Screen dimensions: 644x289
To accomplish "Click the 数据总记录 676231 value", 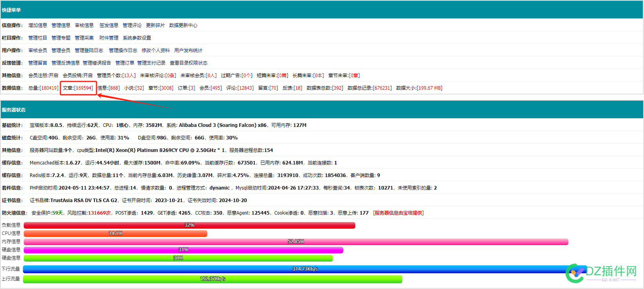I will click(369, 88).
